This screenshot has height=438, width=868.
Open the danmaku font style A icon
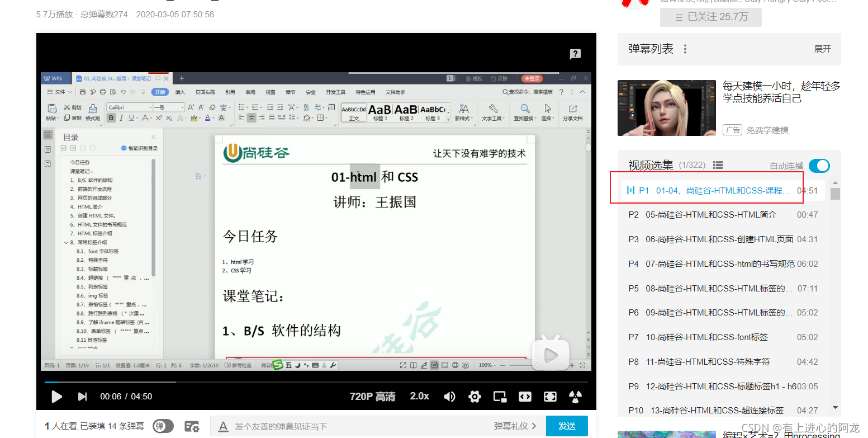click(223, 426)
